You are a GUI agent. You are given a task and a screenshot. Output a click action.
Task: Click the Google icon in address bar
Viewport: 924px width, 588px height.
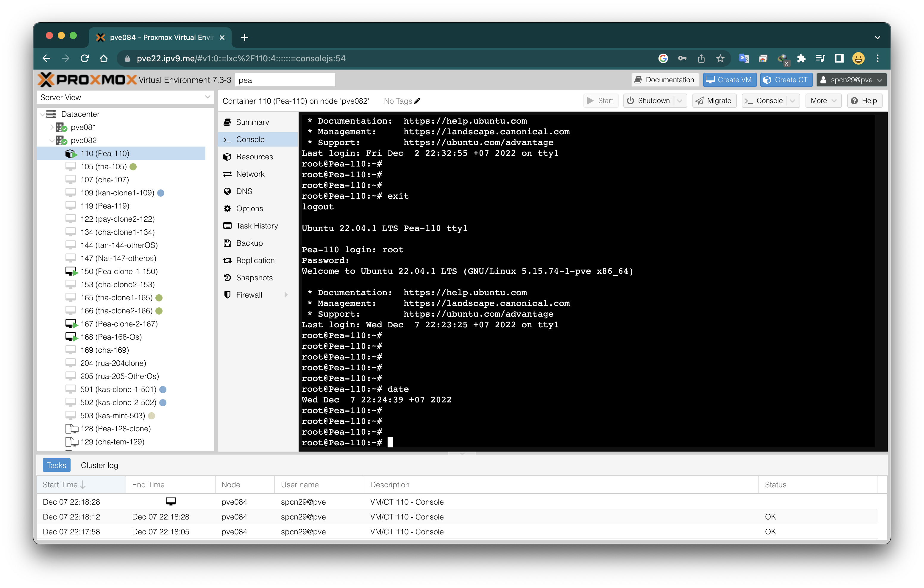point(663,58)
